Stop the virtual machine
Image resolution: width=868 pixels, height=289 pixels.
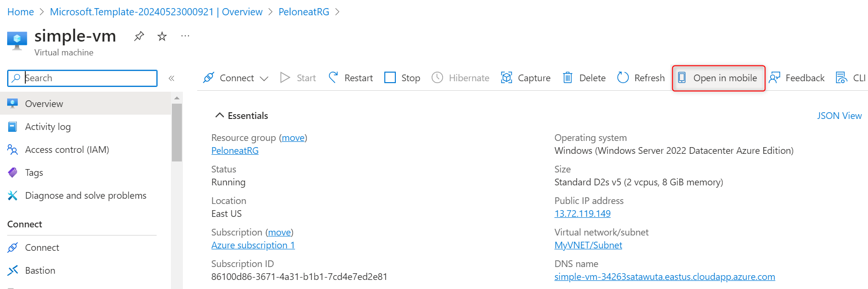pos(402,78)
